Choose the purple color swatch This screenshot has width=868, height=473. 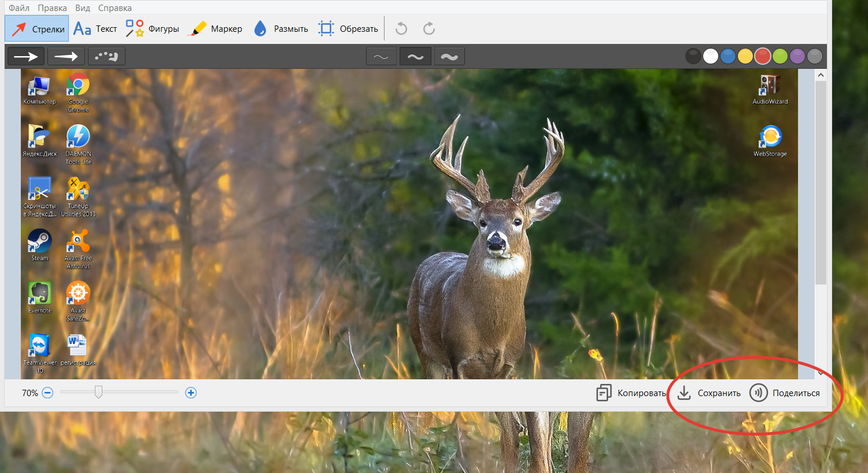[797, 56]
